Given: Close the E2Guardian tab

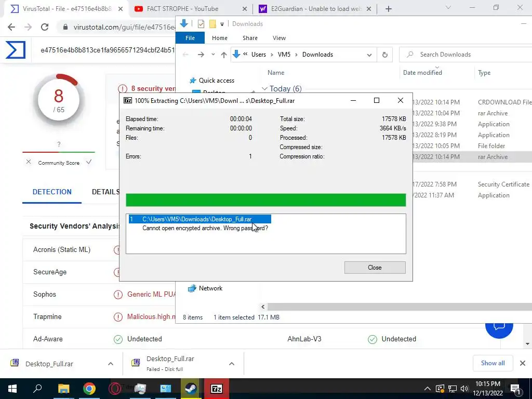Looking at the screenshot, I should (x=369, y=9).
